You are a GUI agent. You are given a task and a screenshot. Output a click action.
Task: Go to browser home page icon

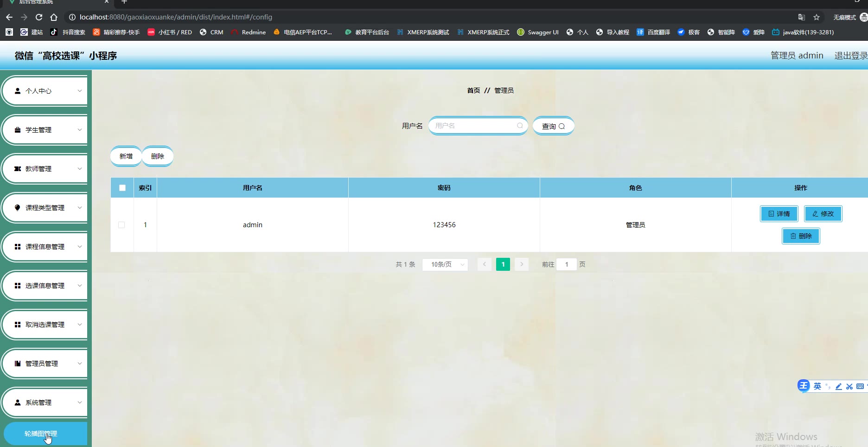tap(54, 17)
